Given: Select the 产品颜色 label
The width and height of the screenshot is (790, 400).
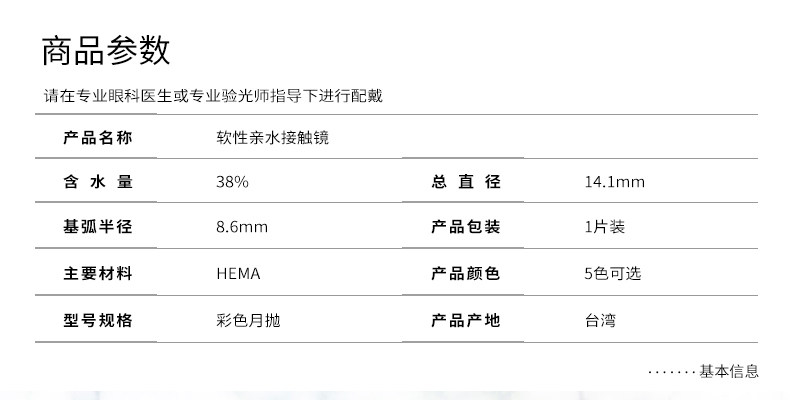Looking at the screenshot, I should tap(465, 273).
